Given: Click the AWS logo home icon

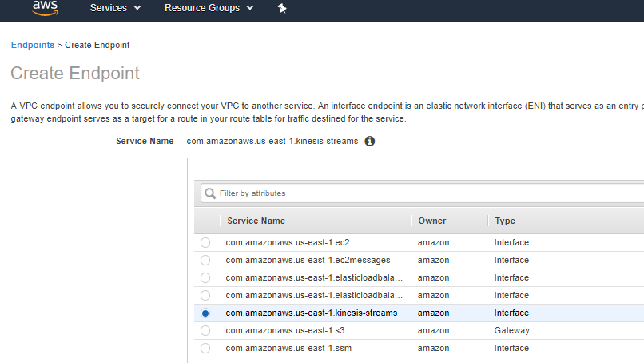Looking at the screenshot, I should (45, 8).
